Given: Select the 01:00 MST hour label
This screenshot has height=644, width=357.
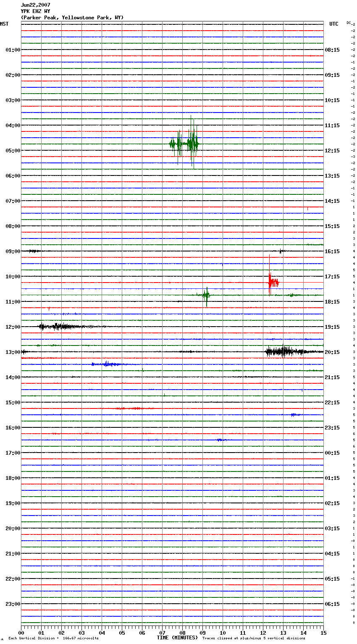Looking at the screenshot, I should coord(13,50).
